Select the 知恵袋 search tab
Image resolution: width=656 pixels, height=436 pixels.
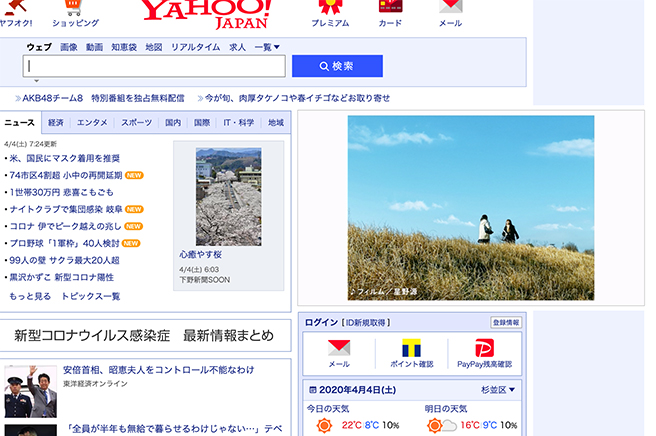pyautogui.click(x=124, y=47)
